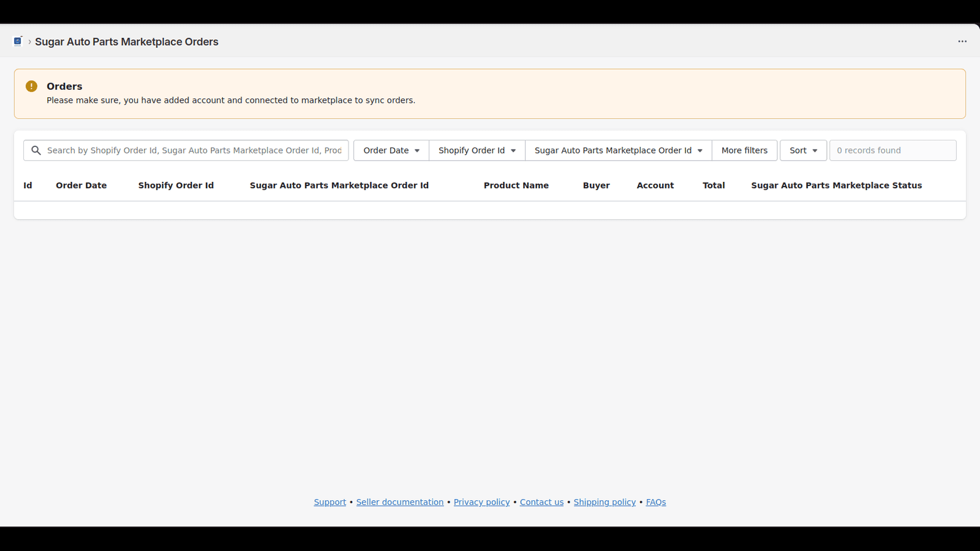Screen dimensions: 980x551
Task: Open the three-dot more options menu
Action: coord(962,42)
